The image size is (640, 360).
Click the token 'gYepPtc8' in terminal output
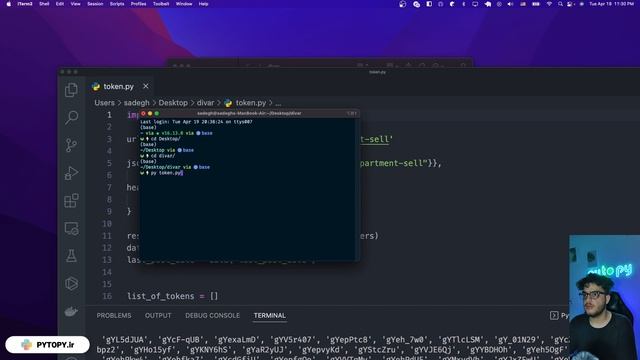click(x=348, y=340)
